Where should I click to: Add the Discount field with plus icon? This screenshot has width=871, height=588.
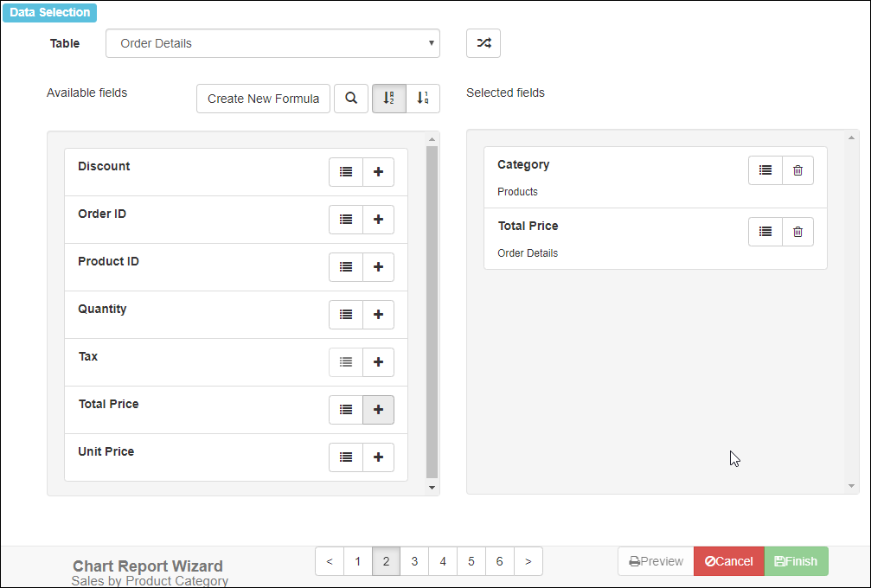click(378, 172)
